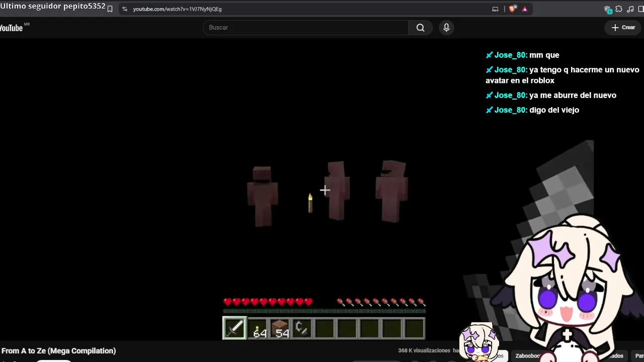The height and width of the screenshot is (362, 644).
Task: Click chat message about nuevo avatar en el roblox
Action: (x=562, y=75)
